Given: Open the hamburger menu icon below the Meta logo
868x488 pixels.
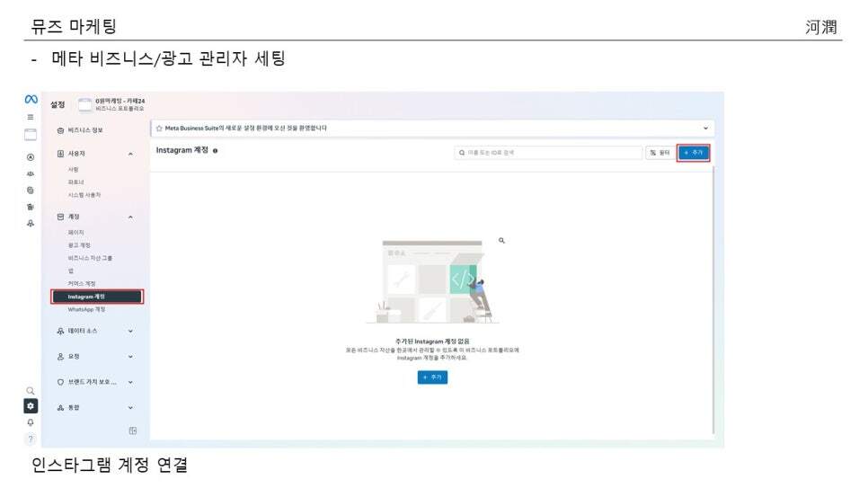Looking at the screenshot, I should (x=31, y=117).
